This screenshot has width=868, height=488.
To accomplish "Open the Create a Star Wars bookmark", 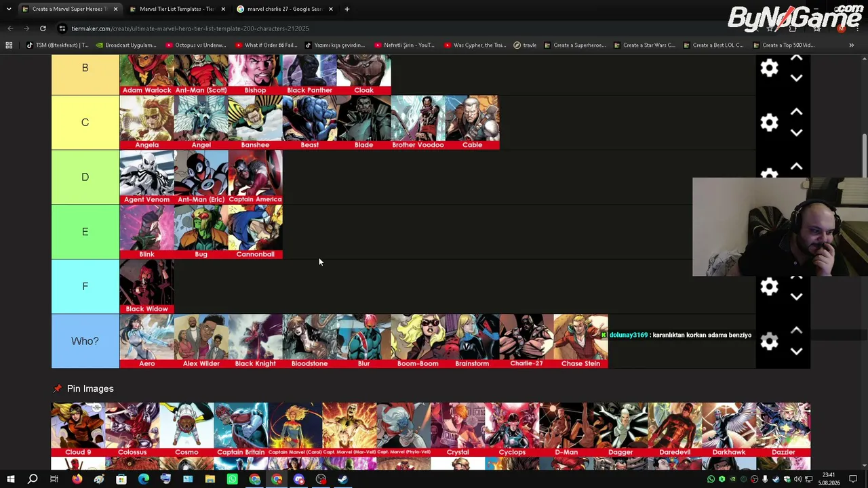I will pyautogui.click(x=644, y=45).
